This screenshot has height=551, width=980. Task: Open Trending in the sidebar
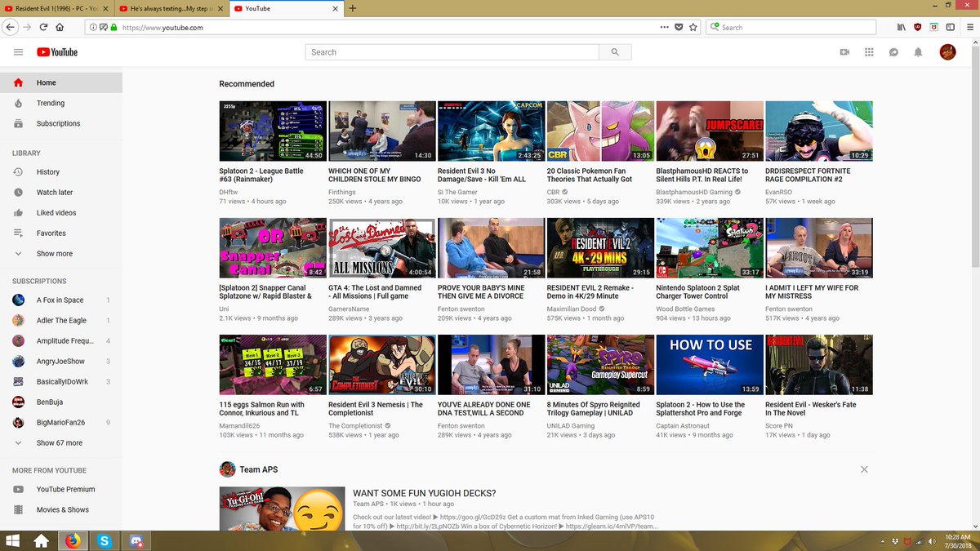(61, 103)
